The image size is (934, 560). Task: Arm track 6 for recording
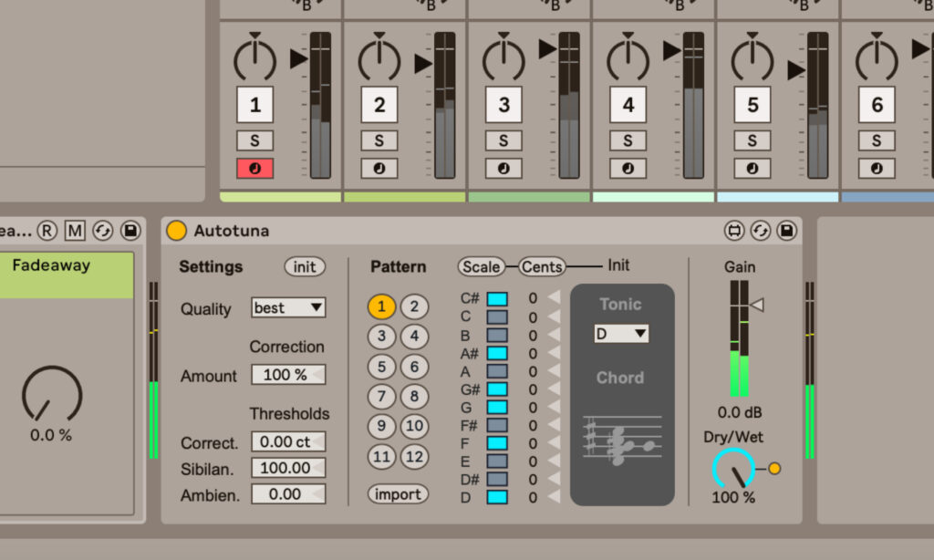[877, 169]
